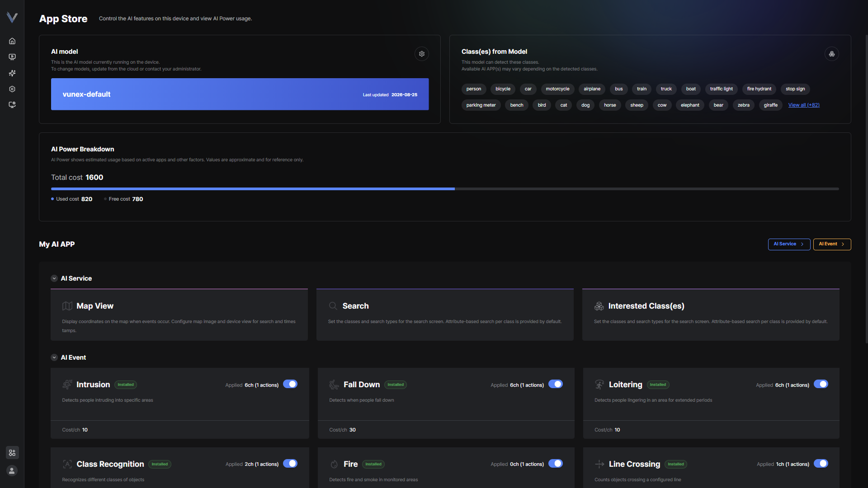Click the Vunex logo in the sidebar

point(12,17)
